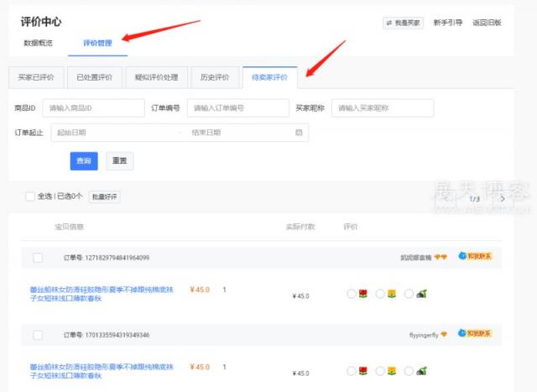Click the 结束日期 date field
537x392 pixels.
pos(240,133)
